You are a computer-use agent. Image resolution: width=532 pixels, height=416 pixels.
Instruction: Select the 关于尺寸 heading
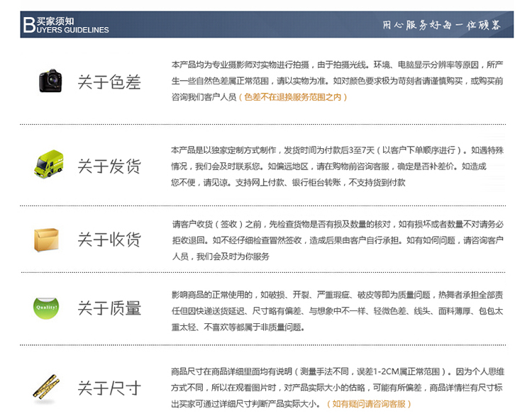tap(109, 388)
